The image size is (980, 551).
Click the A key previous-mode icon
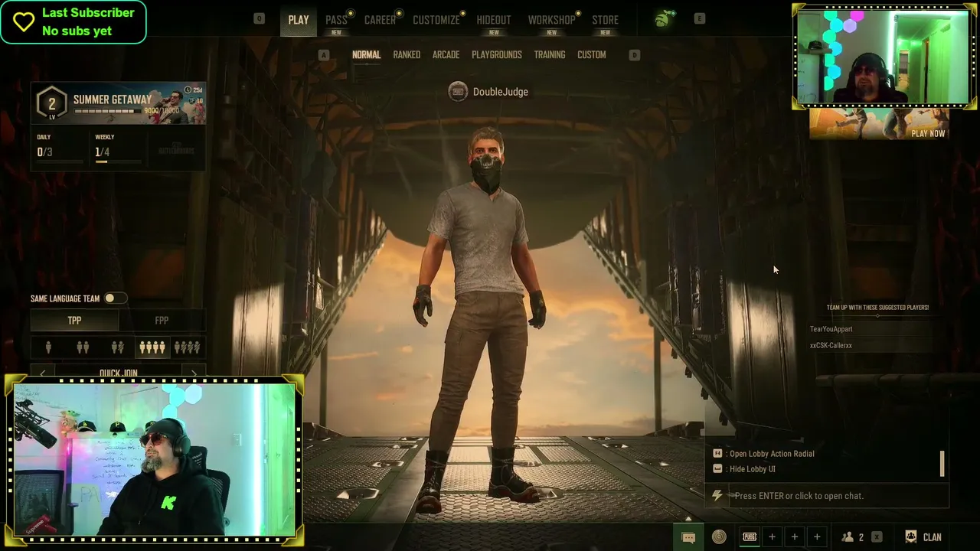(324, 55)
